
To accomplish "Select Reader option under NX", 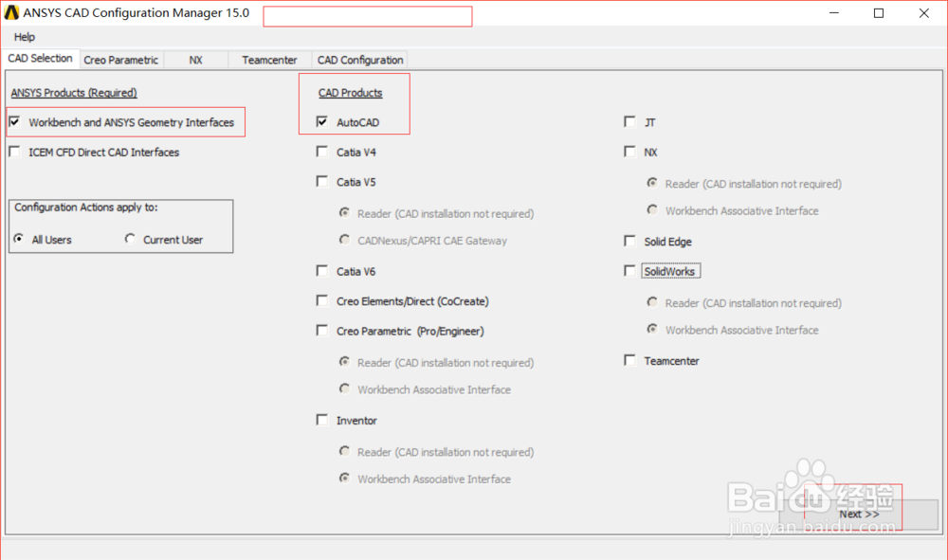I will 652,183.
